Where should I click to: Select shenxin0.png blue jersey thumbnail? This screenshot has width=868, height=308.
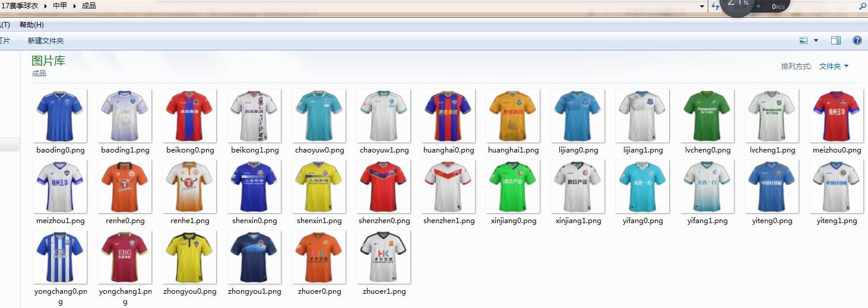pos(254,186)
